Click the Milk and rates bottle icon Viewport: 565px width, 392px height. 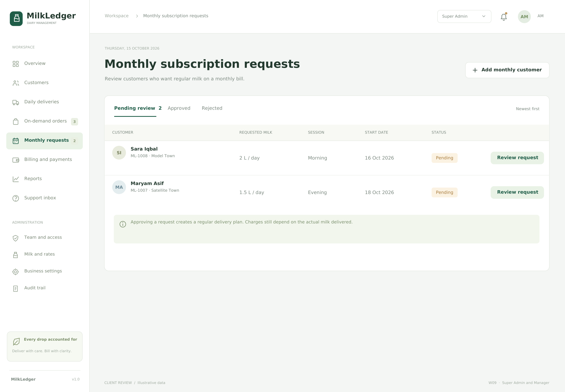point(15,255)
